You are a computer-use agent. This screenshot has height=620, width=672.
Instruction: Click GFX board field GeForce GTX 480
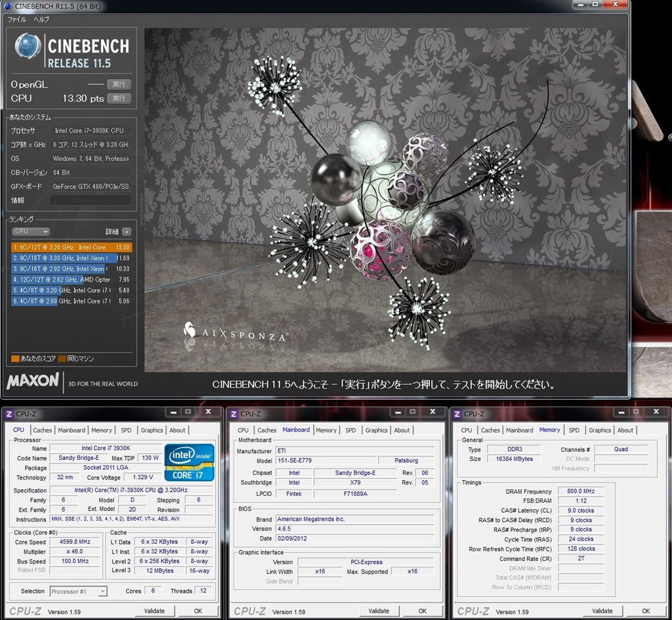(91, 187)
